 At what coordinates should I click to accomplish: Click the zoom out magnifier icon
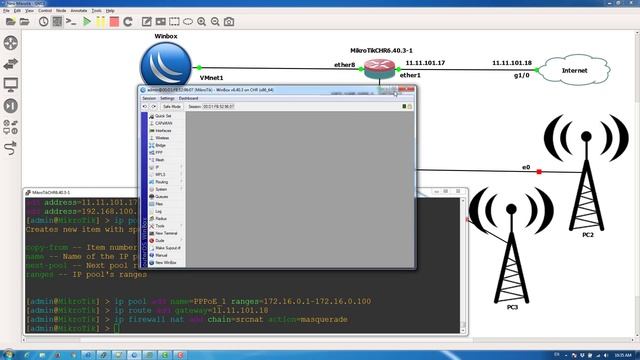215,22
